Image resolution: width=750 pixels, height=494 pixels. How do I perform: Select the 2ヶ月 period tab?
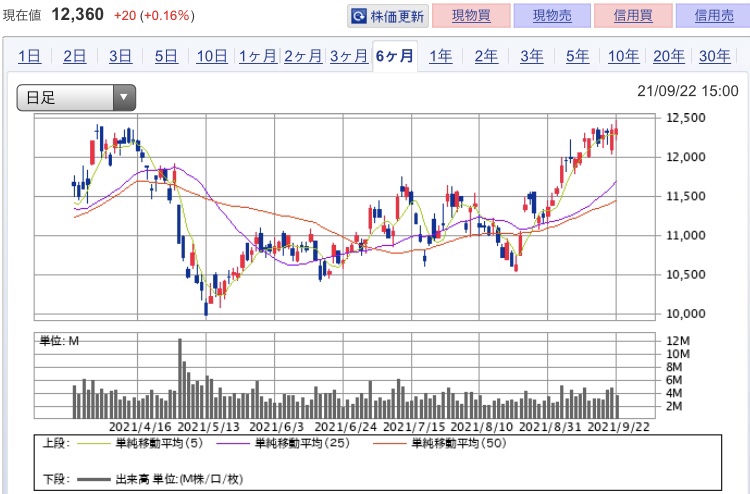pos(303,56)
